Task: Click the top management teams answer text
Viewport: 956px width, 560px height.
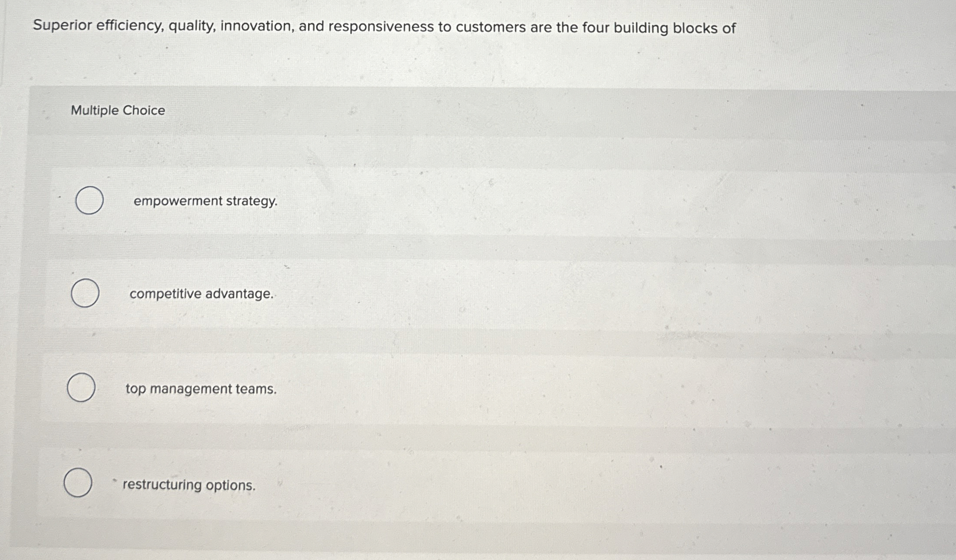Action: [200, 390]
